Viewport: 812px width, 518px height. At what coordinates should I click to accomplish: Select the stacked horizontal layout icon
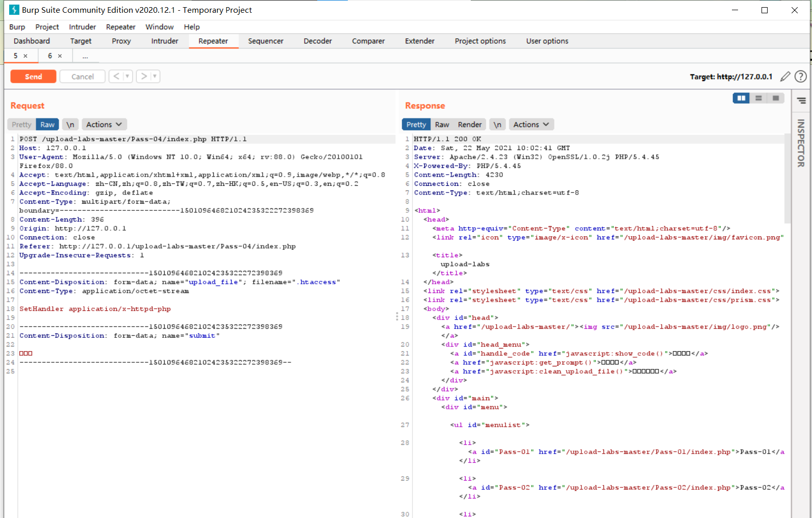click(x=758, y=98)
